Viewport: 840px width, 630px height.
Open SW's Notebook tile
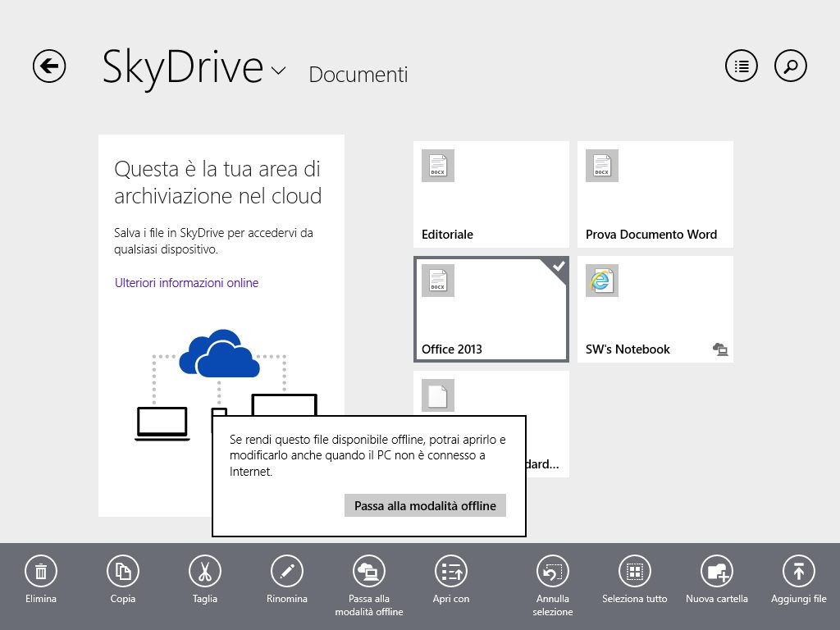click(x=655, y=308)
